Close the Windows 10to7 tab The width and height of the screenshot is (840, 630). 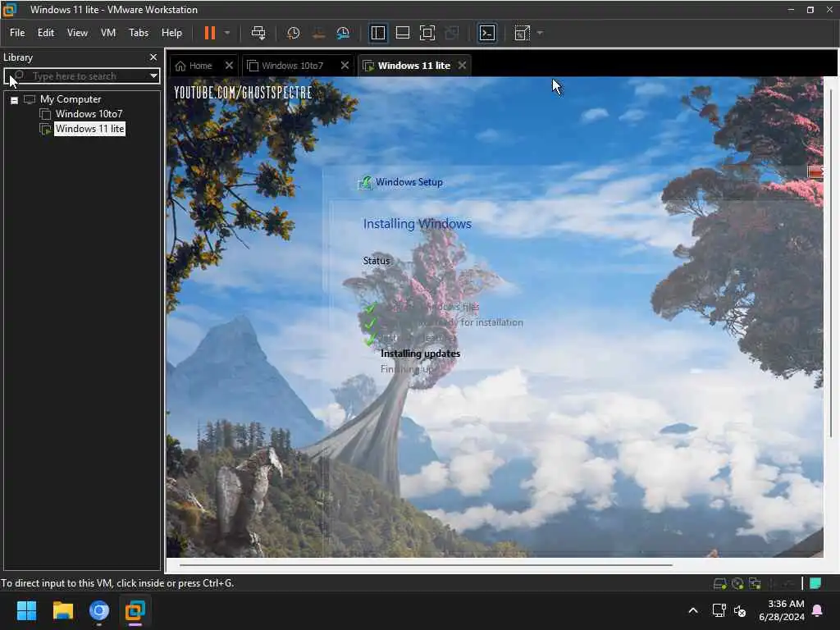pyautogui.click(x=345, y=66)
